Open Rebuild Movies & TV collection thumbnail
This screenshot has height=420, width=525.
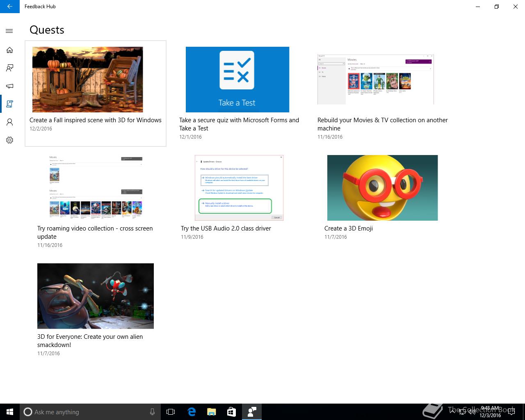point(376,79)
